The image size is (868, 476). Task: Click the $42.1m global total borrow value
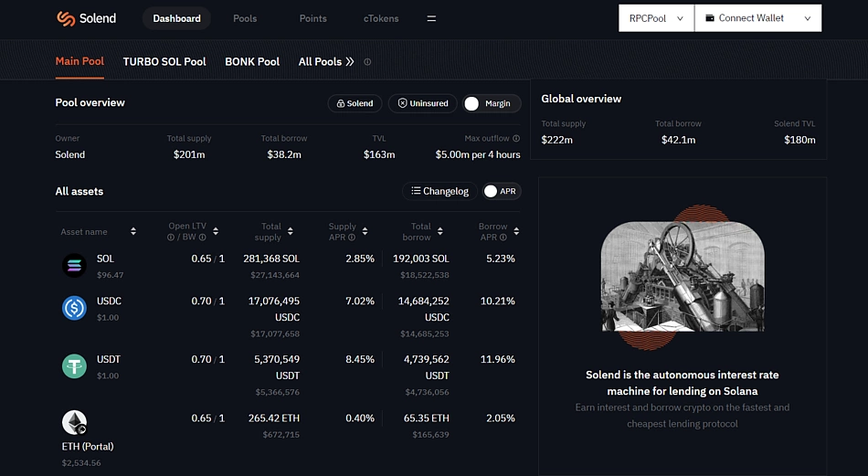(x=678, y=140)
